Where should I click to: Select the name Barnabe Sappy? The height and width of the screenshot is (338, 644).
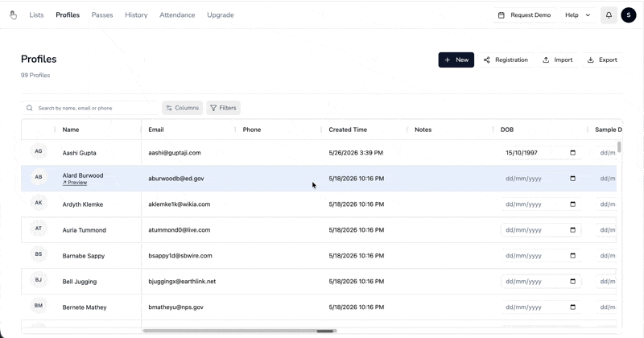84,255
